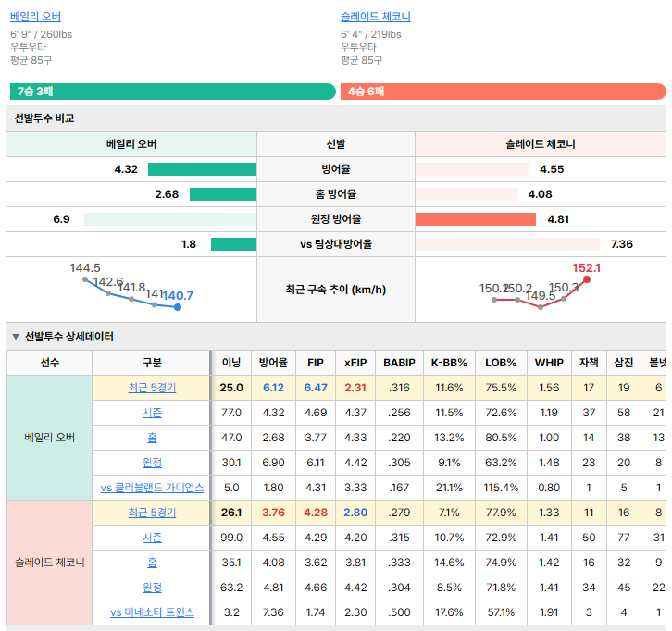
Task: Click 슬레이드 체코니's 시즌 link
Action: (x=152, y=538)
